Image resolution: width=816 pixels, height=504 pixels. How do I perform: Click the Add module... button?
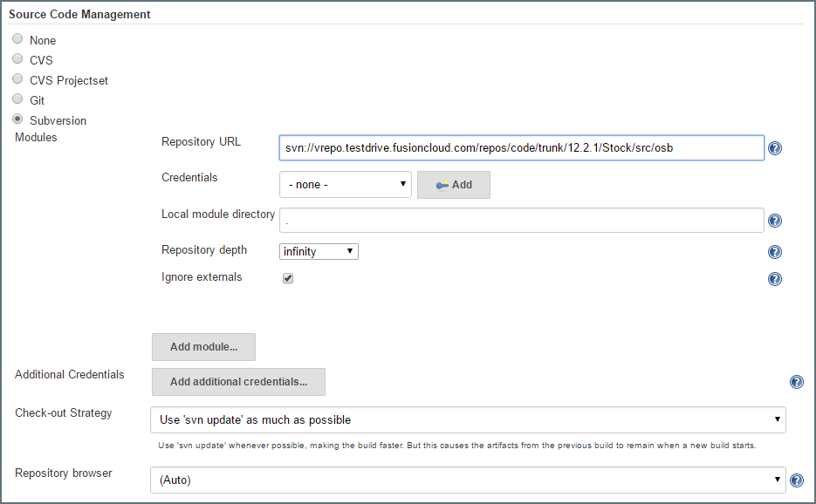pos(203,346)
